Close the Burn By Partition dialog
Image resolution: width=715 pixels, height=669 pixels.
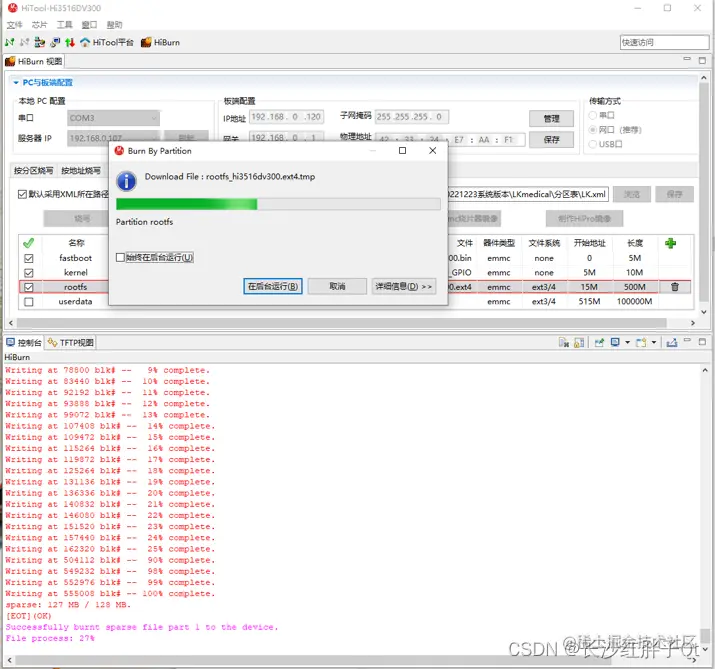433,150
